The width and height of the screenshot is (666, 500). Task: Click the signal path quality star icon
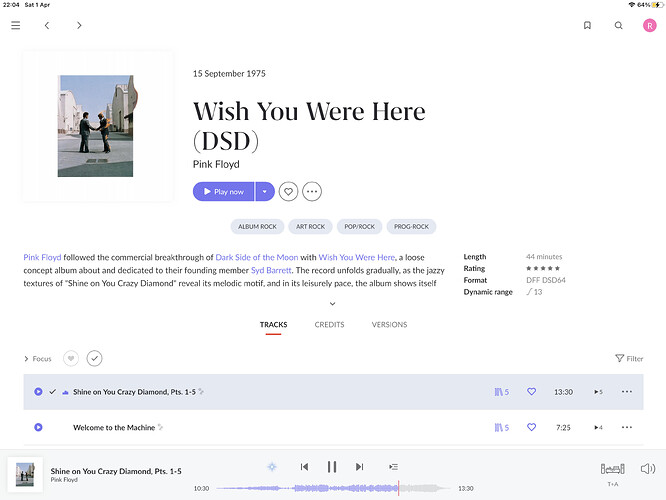pyautogui.click(x=272, y=467)
